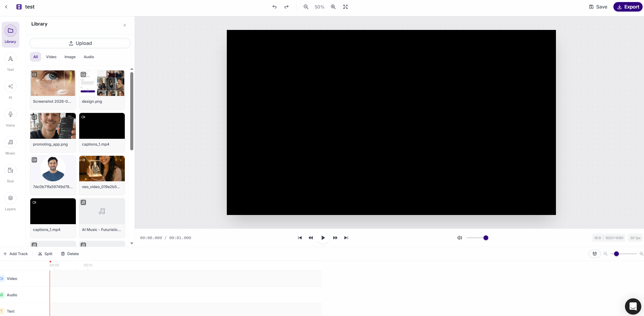Click the library scroll down arrow
The width and height of the screenshot is (644, 316).
132,244
